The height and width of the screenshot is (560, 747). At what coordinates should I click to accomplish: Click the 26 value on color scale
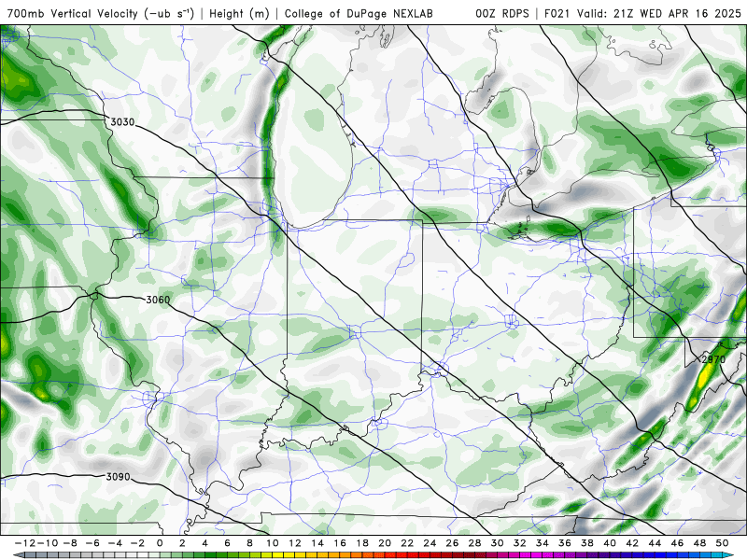(x=452, y=543)
